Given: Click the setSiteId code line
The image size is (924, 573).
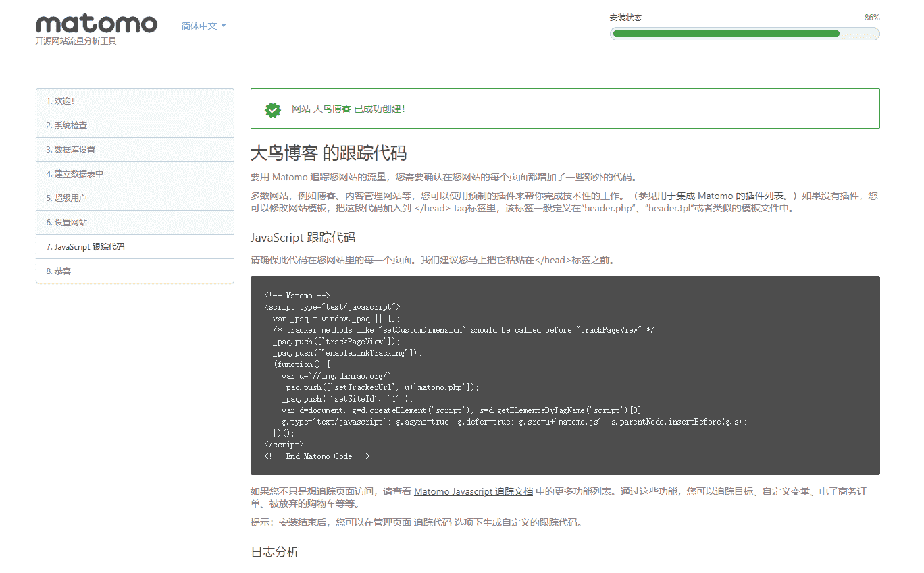Looking at the screenshot, I should point(347,399).
